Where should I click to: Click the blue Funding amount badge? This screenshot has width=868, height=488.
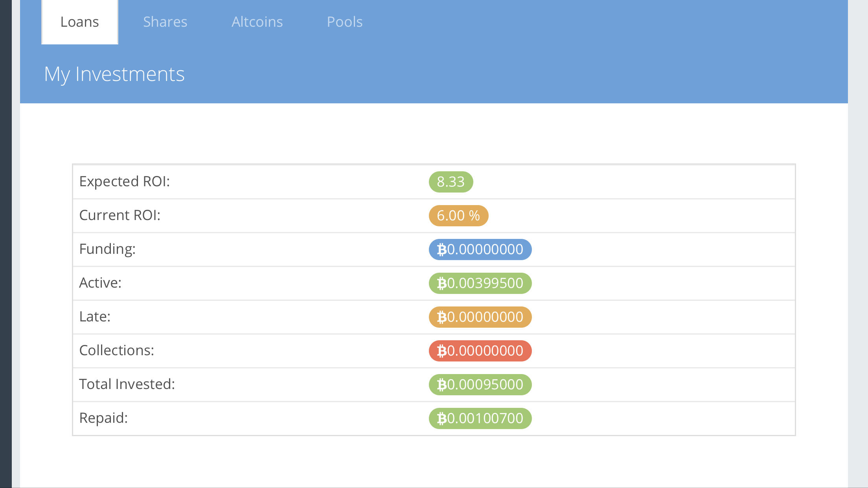(480, 250)
